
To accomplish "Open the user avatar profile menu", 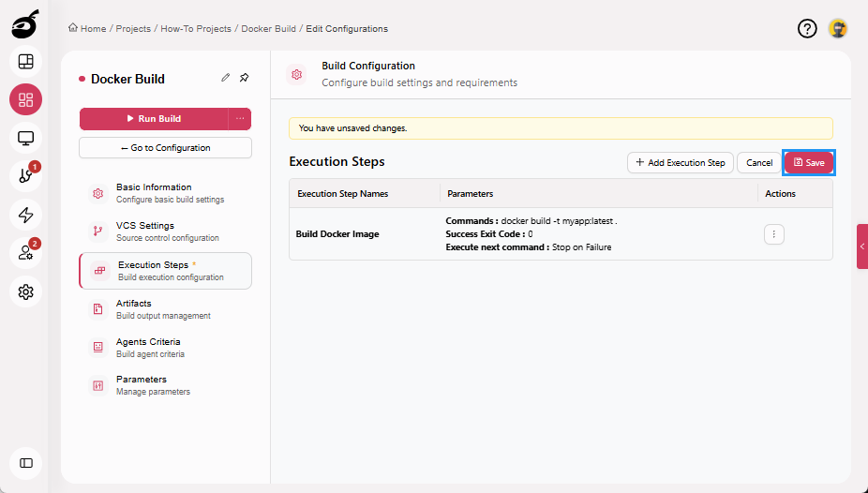I will pyautogui.click(x=838, y=28).
